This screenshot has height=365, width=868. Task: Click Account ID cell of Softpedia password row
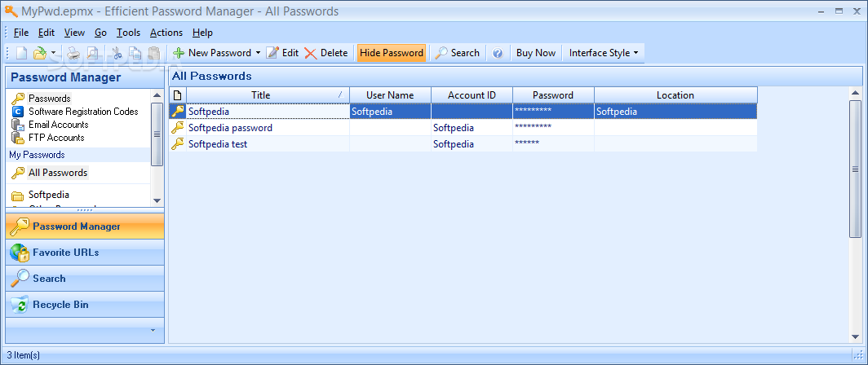tap(472, 128)
